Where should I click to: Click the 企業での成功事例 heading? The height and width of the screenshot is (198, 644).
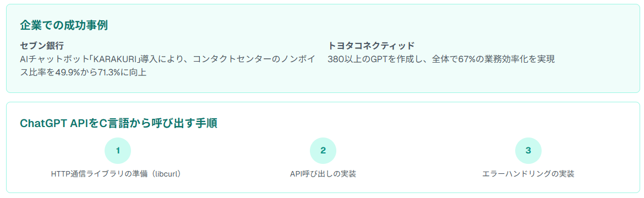click(x=64, y=25)
